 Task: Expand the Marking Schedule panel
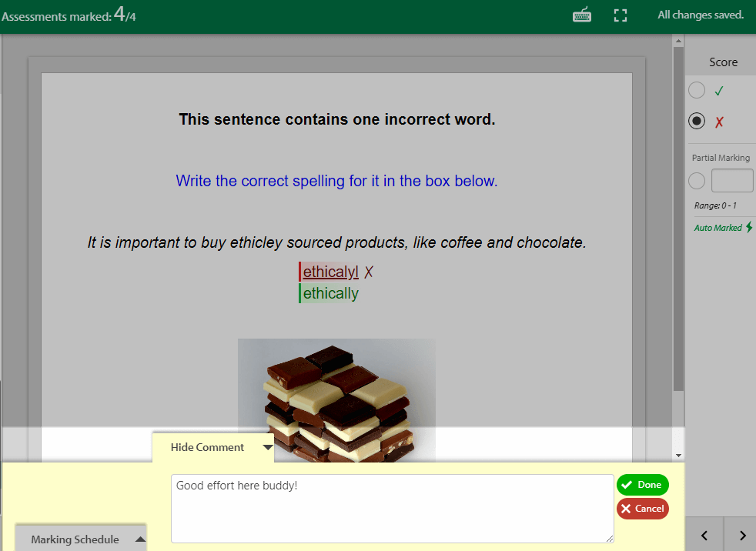tap(81, 538)
